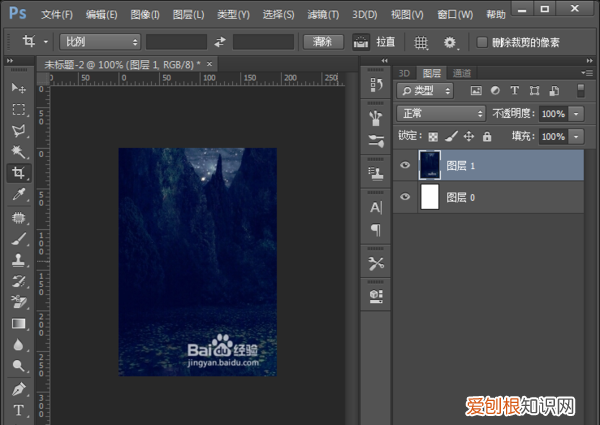600x425 pixels.
Task: Select the Crop tool in toolbox
Action: (x=18, y=173)
